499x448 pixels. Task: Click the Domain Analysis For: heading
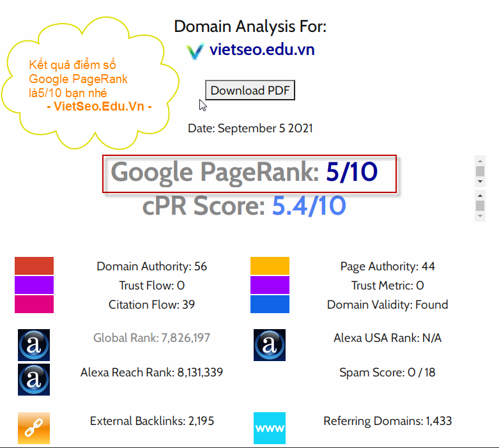(x=250, y=26)
